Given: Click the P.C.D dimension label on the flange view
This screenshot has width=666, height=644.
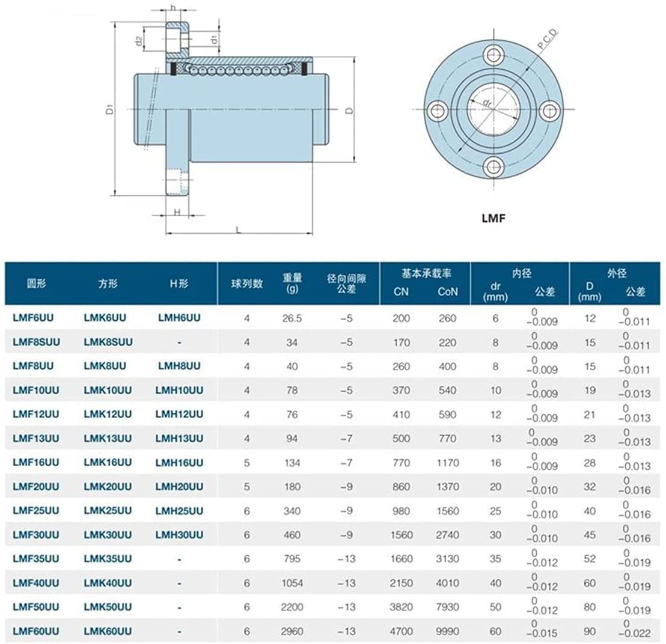Looking at the screenshot, I should click(548, 39).
